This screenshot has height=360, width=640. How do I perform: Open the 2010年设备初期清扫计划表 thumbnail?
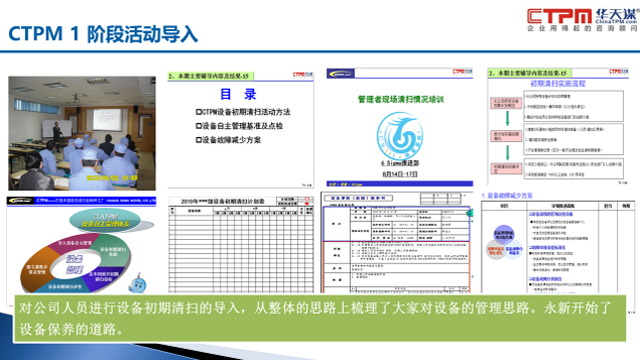click(x=241, y=244)
